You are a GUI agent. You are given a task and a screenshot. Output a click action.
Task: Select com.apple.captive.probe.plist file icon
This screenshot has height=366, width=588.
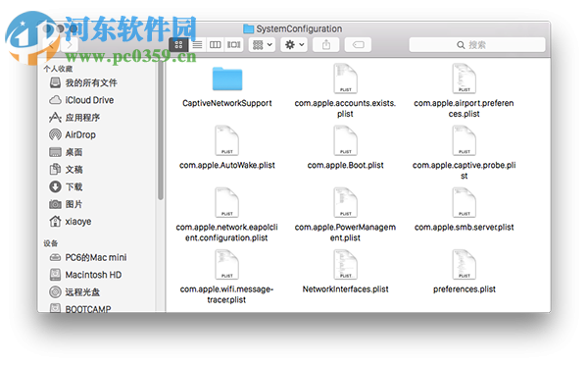[465, 140]
